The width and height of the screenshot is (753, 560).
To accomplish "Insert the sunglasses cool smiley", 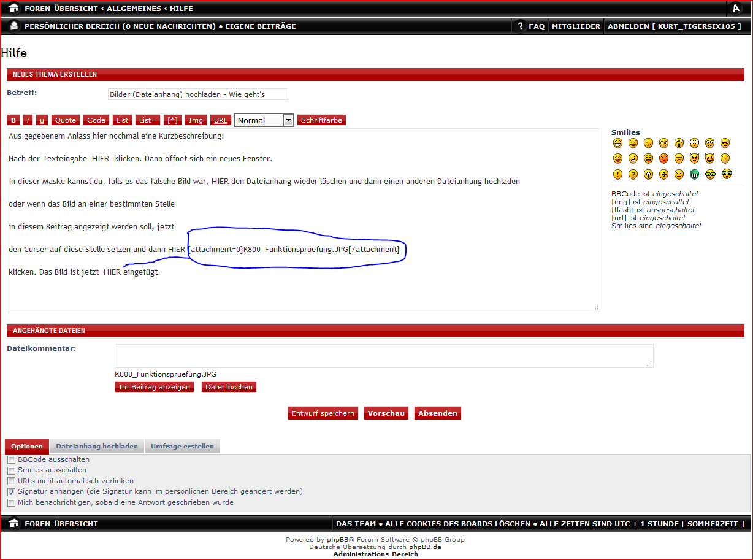I will click(725, 143).
